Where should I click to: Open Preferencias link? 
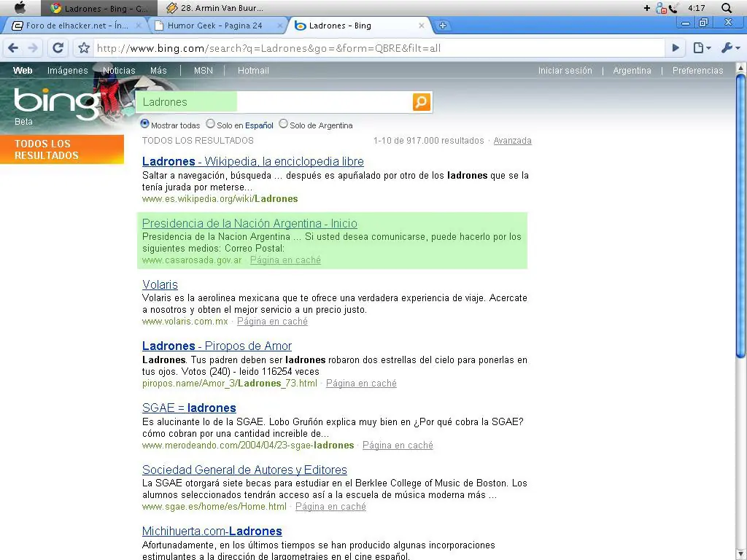697,71
